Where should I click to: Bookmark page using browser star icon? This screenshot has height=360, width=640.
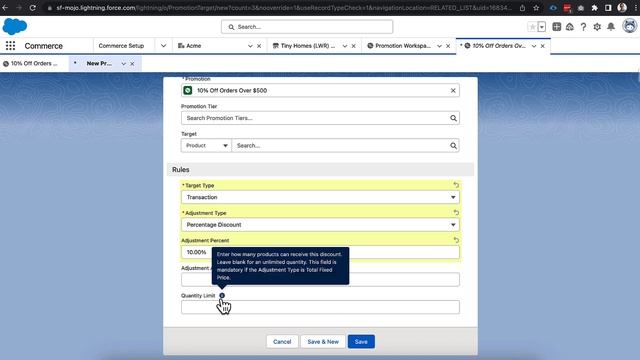(x=536, y=8)
